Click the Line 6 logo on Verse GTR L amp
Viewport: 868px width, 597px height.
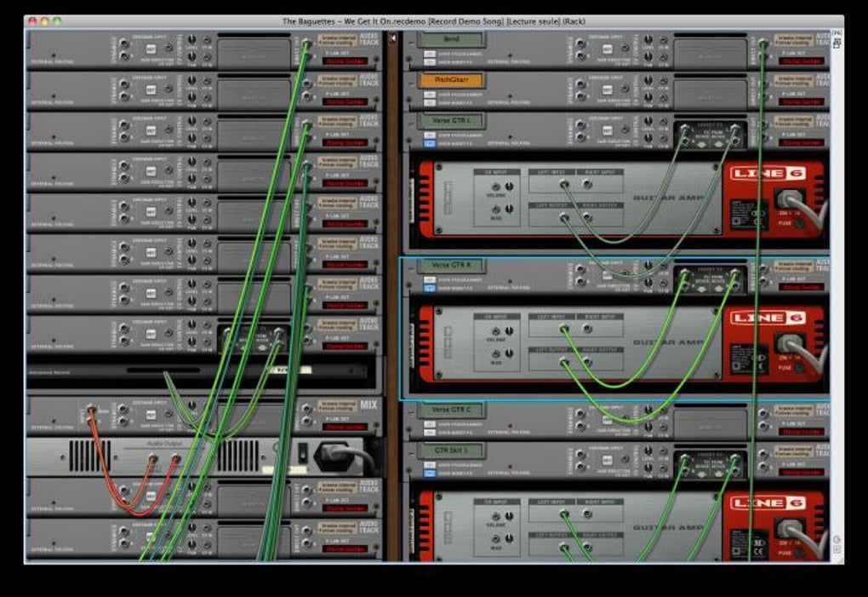coord(767,174)
